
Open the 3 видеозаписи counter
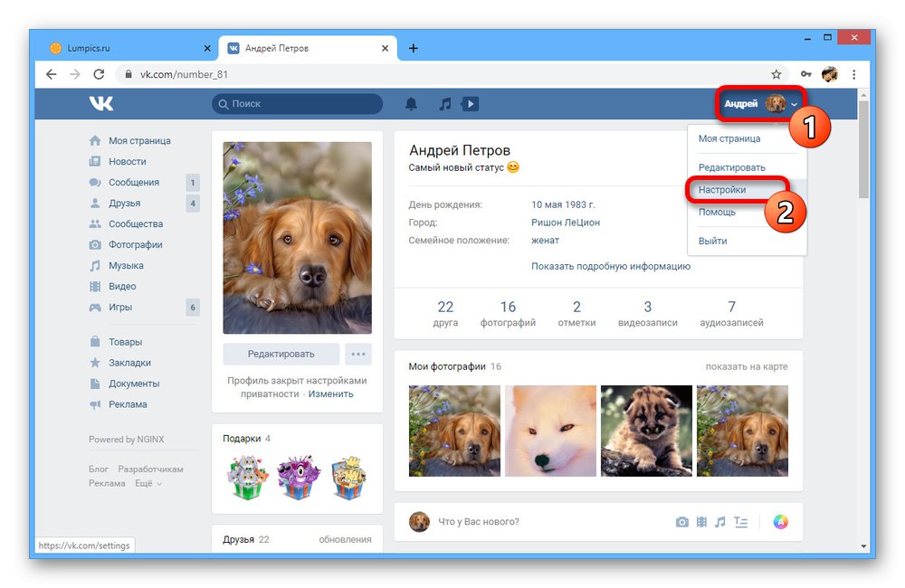(x=648, y=313)
